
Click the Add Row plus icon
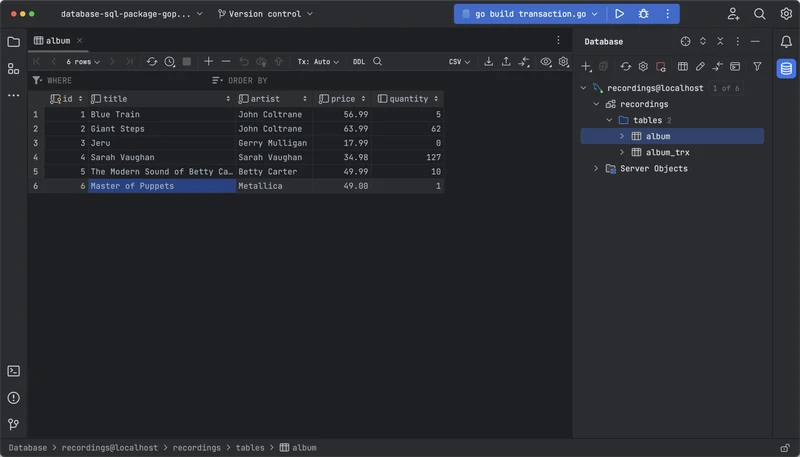(x=208, y=61)
